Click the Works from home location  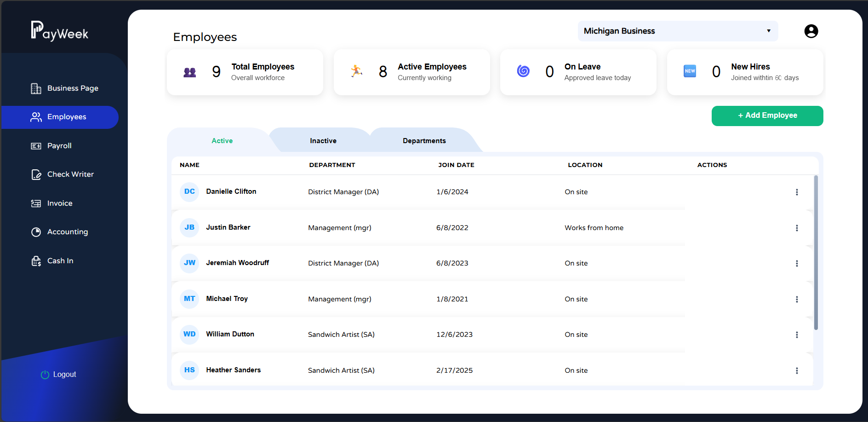point(594,228)
